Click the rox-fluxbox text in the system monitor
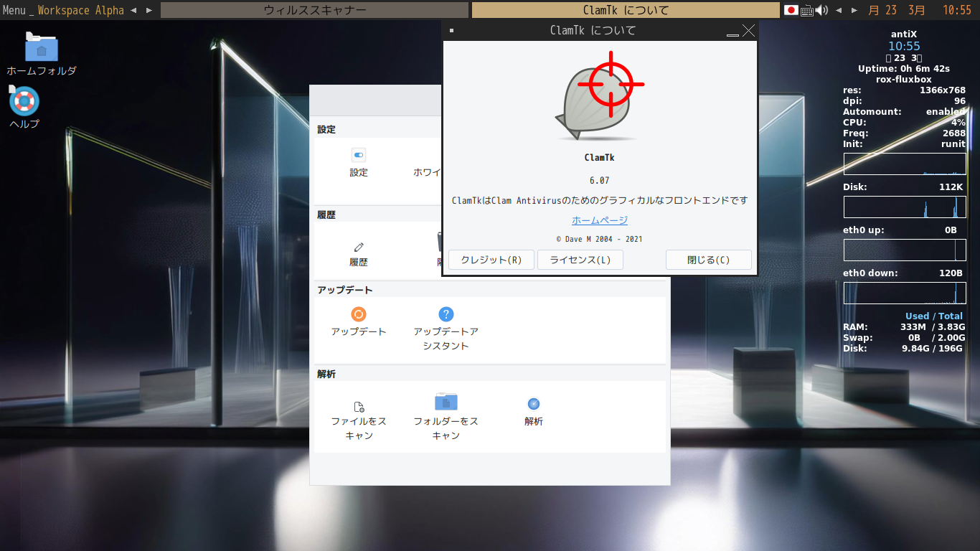The height and width of the screenshot is (551, 980). click(x=904, y=80)
